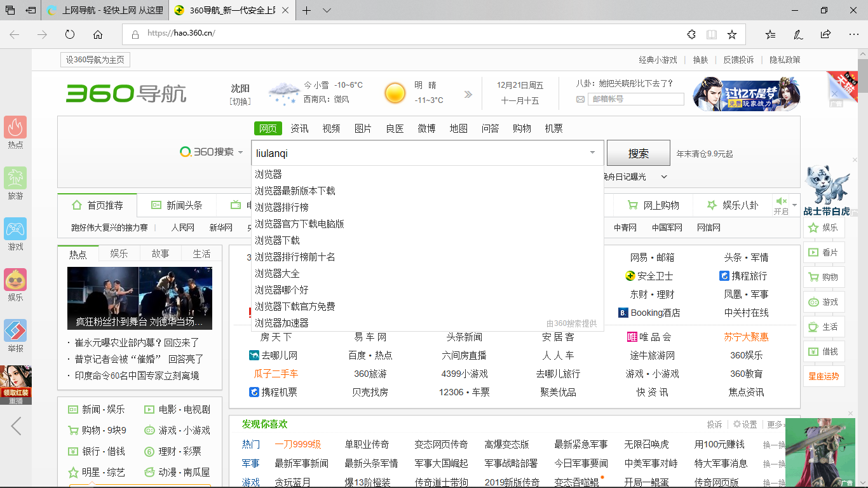
Task: Click search box containing liulanqi
Action: coord(427,153)
